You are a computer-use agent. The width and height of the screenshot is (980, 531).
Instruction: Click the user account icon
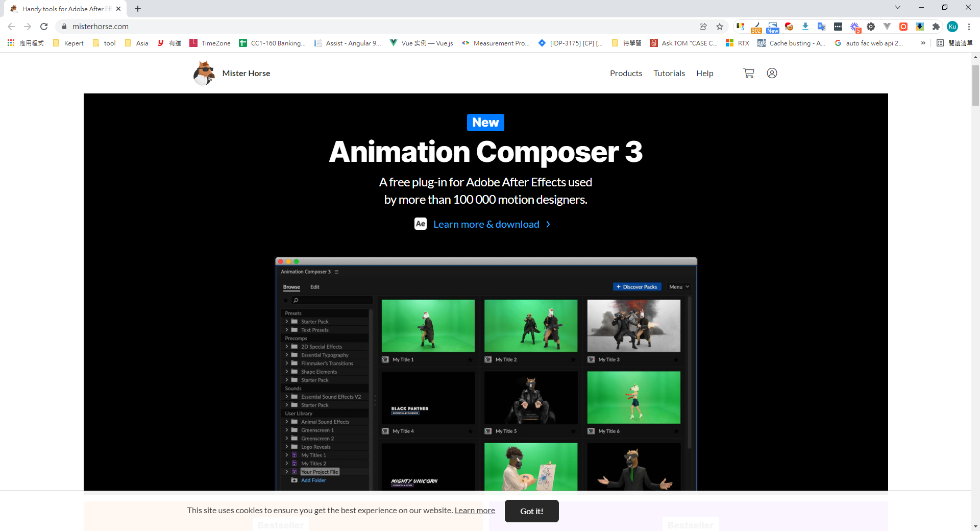pos(772,73)
